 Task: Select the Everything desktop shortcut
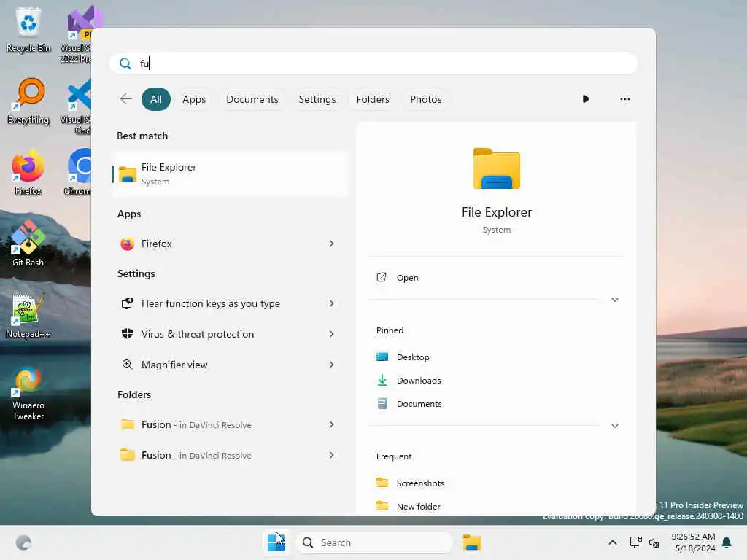click(x=28, y=101)
